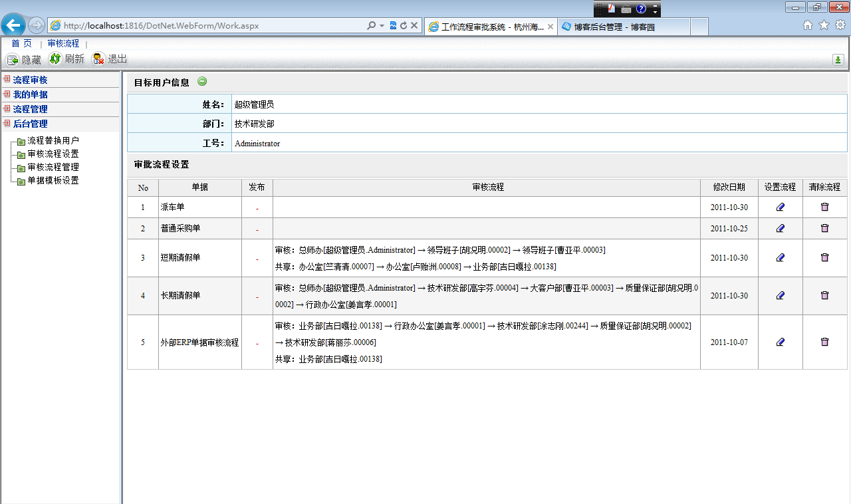Click the 派车单 cell
The image size is (851, 504).
[200, 207]
